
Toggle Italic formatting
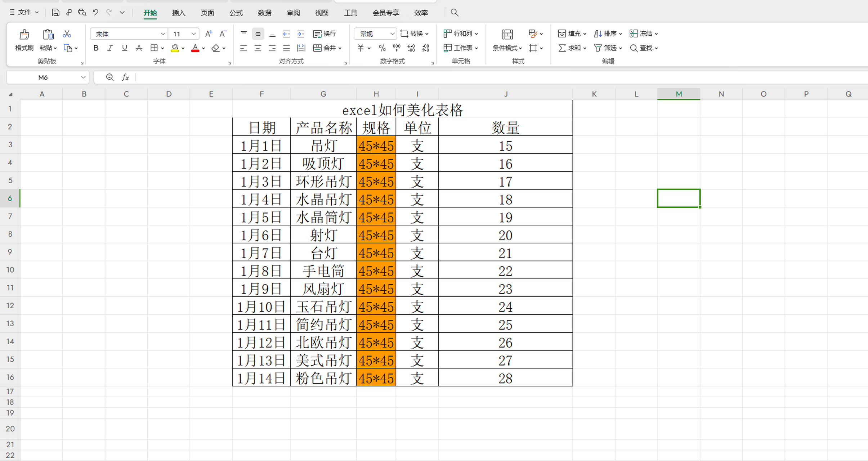coord(110,48)
